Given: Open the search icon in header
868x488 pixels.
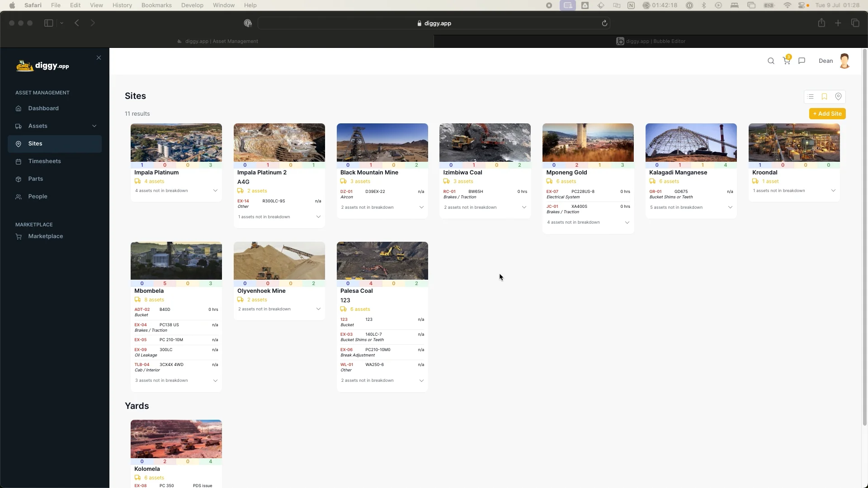Looking at the screenshot, I should (x=771, y=61).
